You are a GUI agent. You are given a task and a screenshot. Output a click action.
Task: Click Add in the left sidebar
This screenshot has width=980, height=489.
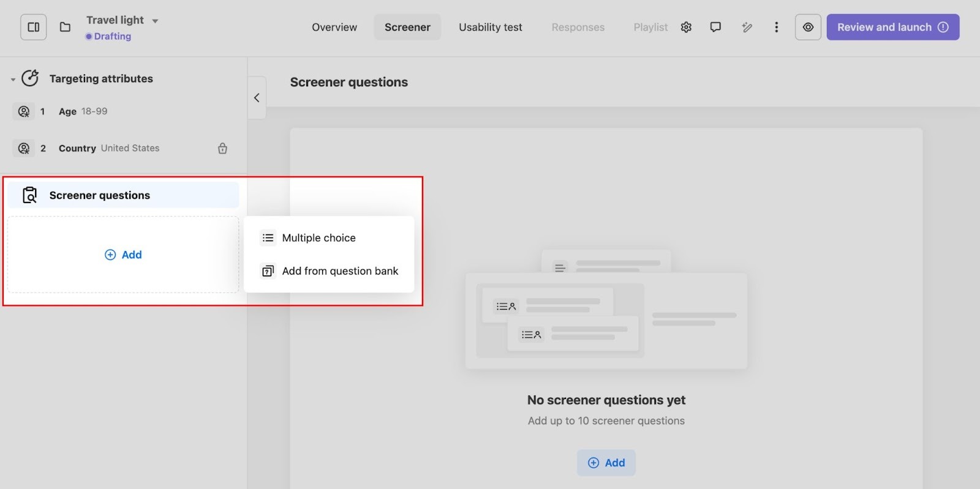click(x=123, y=255)
